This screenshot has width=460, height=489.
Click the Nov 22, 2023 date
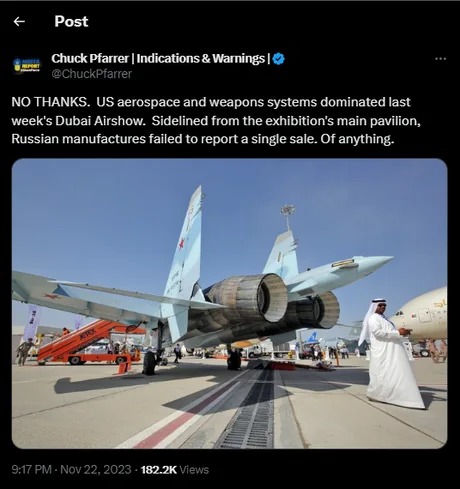pos(96,470)
